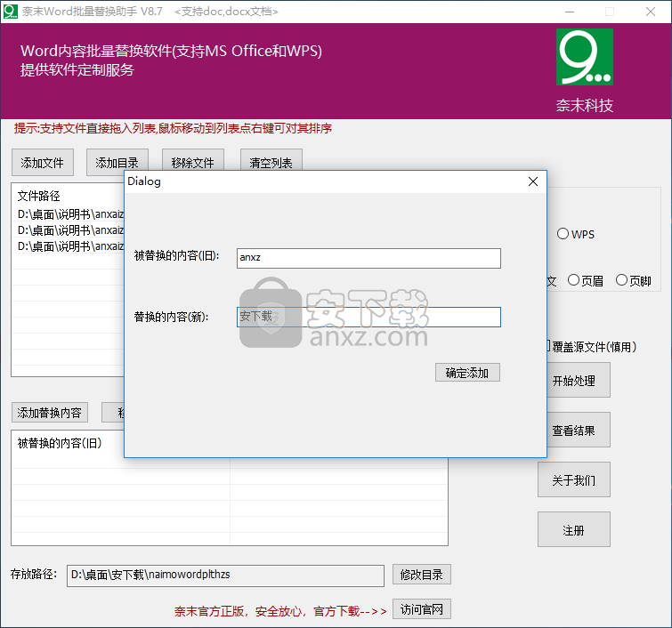Screen dimensions: 672x628
Task: Click the 注册 button
Action: pos(574,530)
